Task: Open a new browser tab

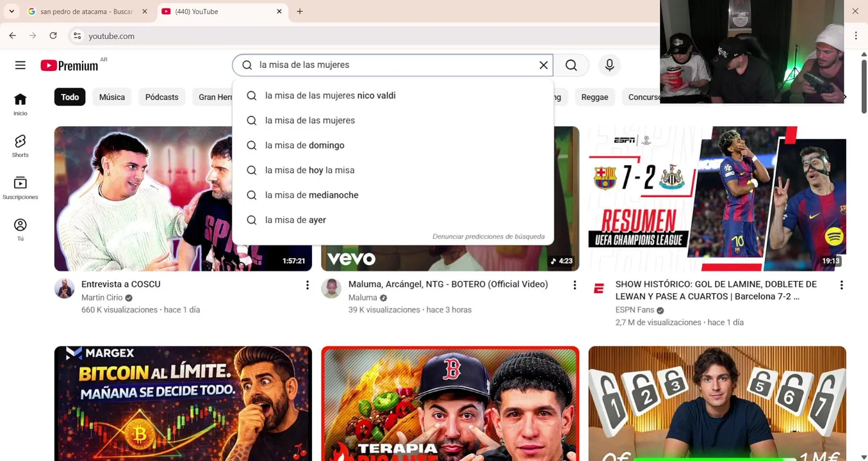Action: click(x=300, y=12)
